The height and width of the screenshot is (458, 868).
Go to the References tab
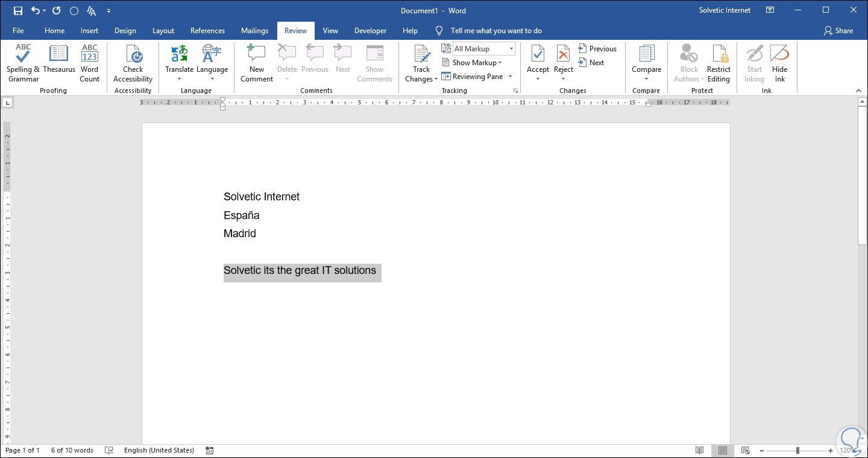click(x=207, y=31)
